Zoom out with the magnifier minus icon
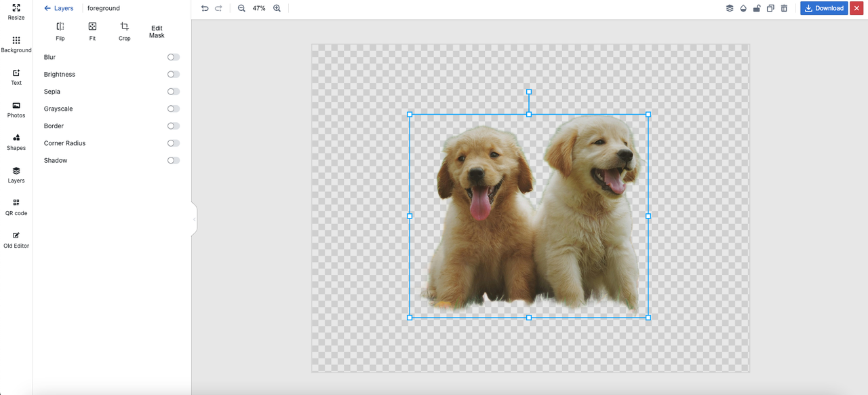Viewport: 868px width, 395px height. (x=241, y=8)
